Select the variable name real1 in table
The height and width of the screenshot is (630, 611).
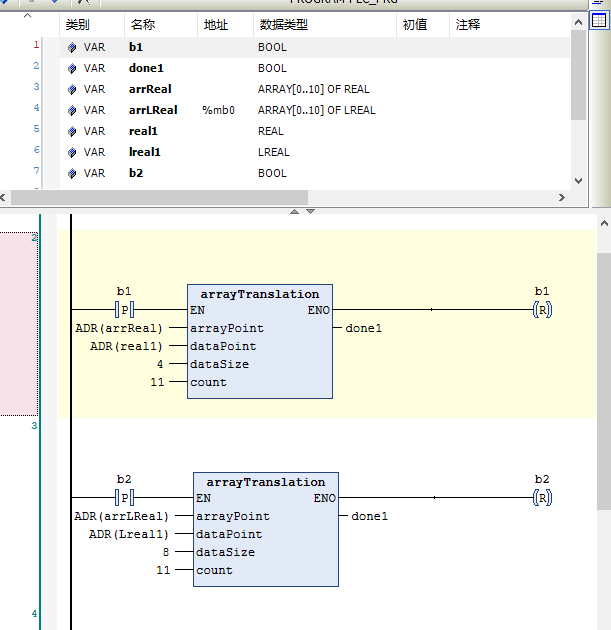click(143, 131)
